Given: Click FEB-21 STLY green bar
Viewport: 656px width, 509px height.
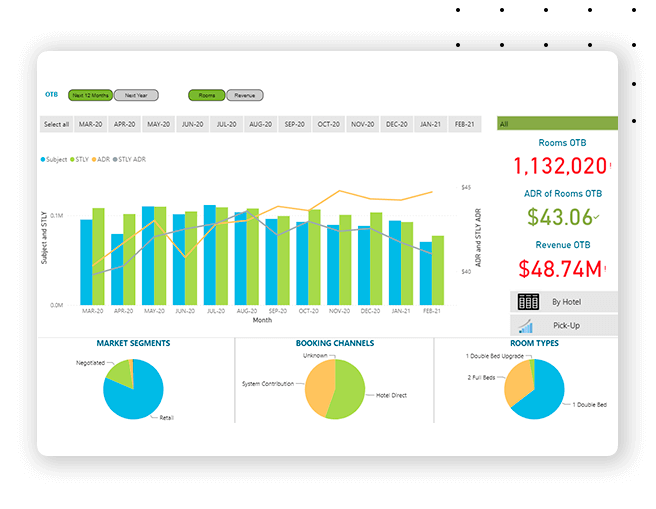Looking at the screenshot, I should pos(438,271).
